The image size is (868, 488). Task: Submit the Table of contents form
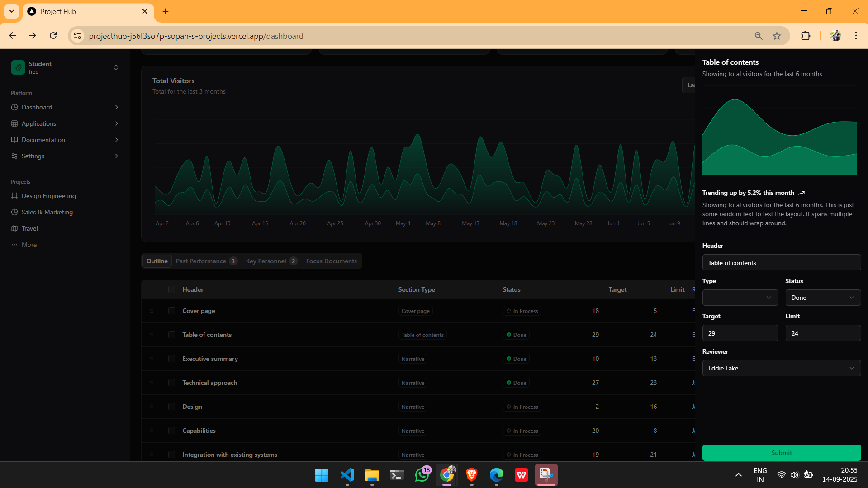coord(781,453)
